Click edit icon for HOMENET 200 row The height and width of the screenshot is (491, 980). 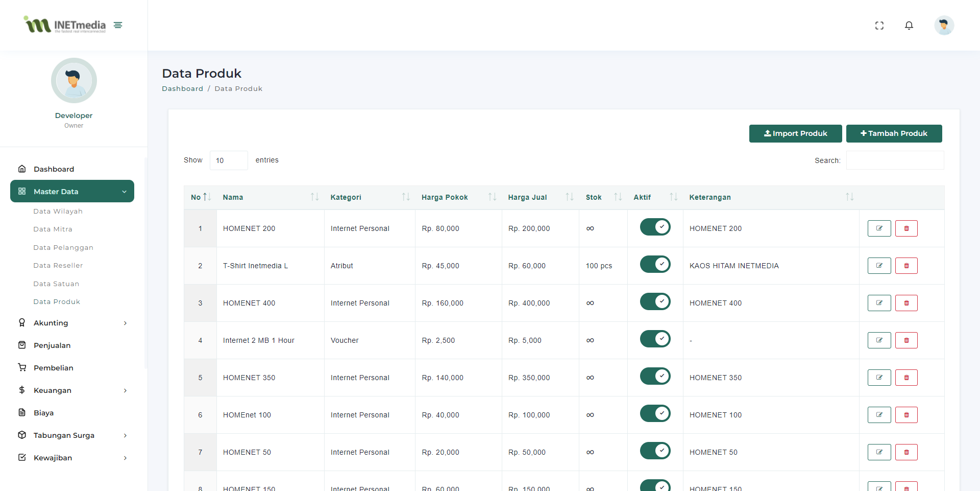coord(879,228)
